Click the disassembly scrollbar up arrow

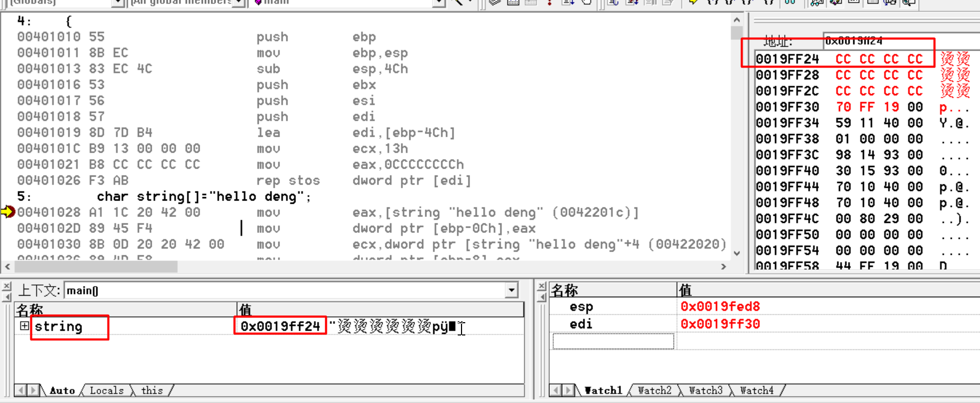pos(737,20)
